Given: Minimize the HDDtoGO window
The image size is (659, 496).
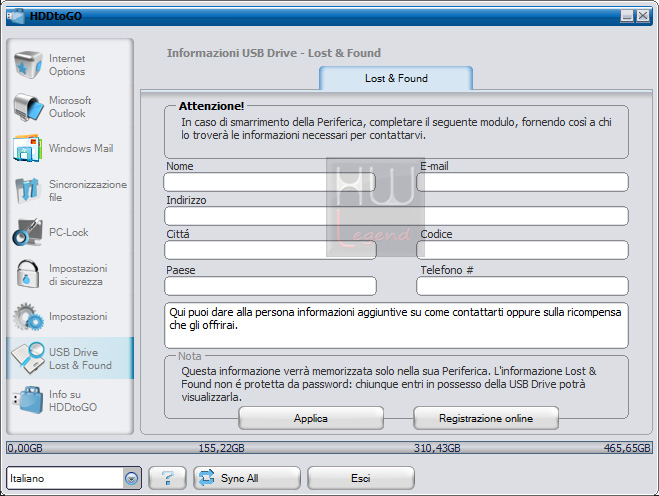Looking at the screenshot, I should pyautogui.click(x=627, y=16).
